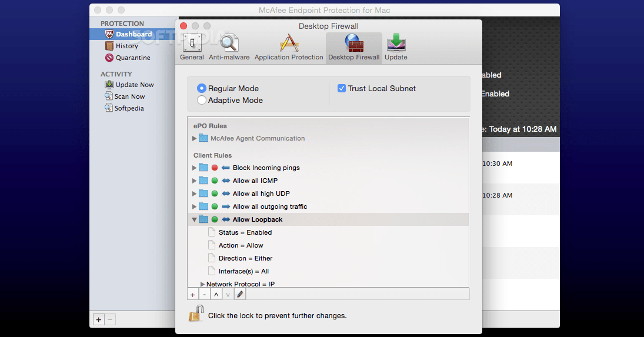Collapse the Allow Loopback rule
Screen dimensions: 644x337
pos(194,219)
